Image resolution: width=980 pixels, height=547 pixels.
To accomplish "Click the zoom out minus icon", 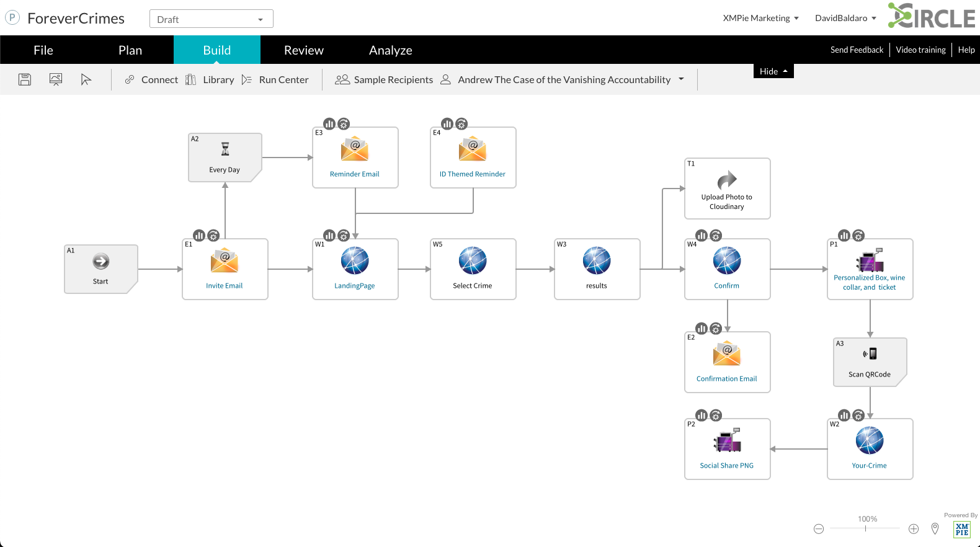I will (x=819, y=529).
